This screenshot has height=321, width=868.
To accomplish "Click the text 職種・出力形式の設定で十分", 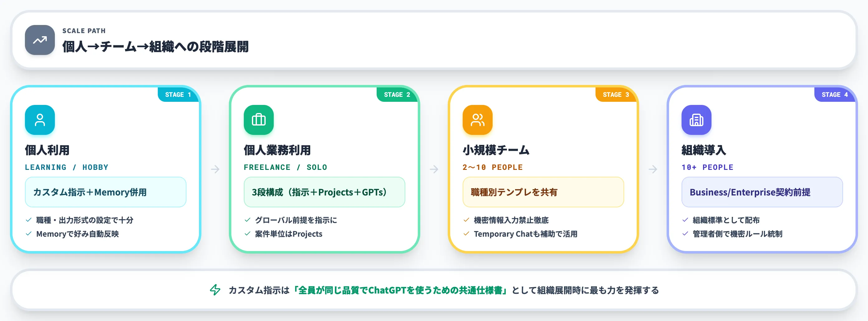I will [84, 220].
